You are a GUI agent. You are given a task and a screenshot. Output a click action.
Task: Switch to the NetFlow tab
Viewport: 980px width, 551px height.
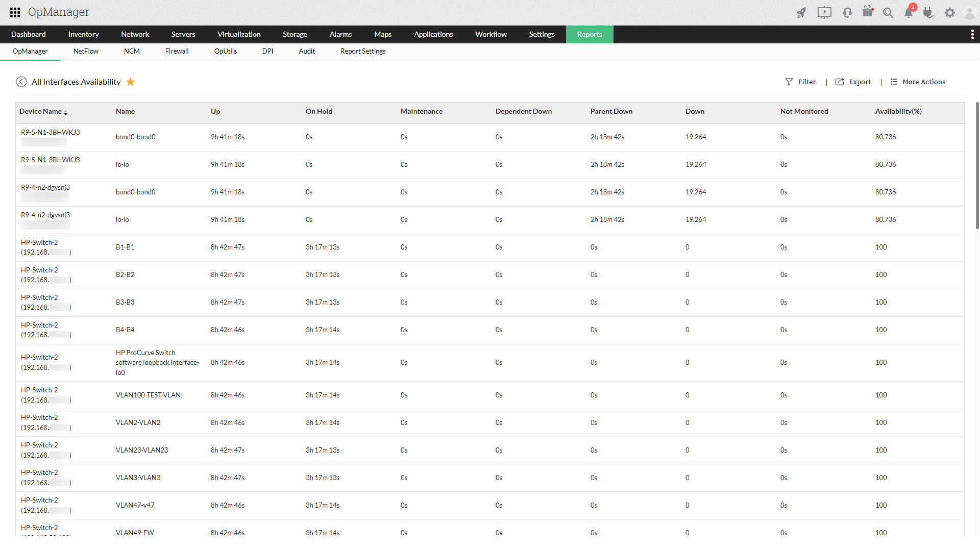click(86, 51)
